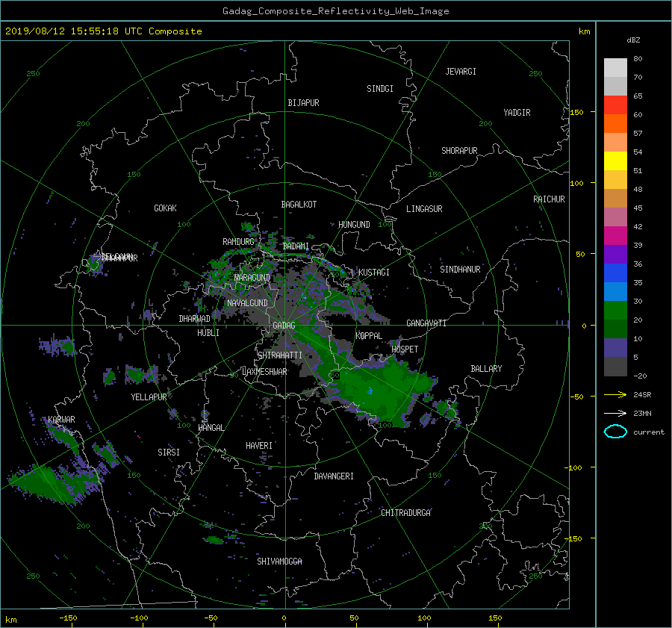Select the yellow 54 dBZ color swatch
672x628 pixels.
tap(615, 161)
